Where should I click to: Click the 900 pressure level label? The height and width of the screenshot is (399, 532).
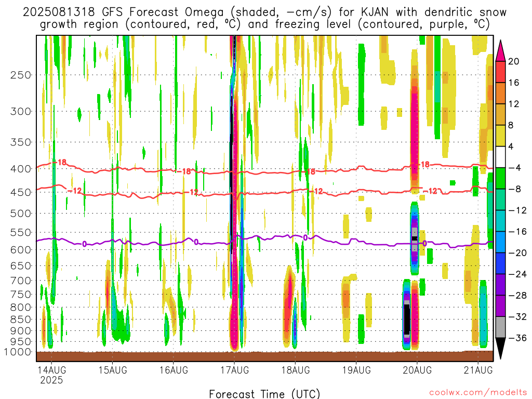(21, 330)
